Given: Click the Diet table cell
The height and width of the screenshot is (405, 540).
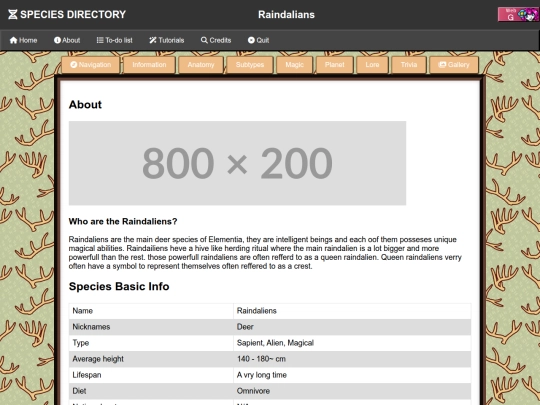Looking at the screenshot, I should tap(151, 391).
